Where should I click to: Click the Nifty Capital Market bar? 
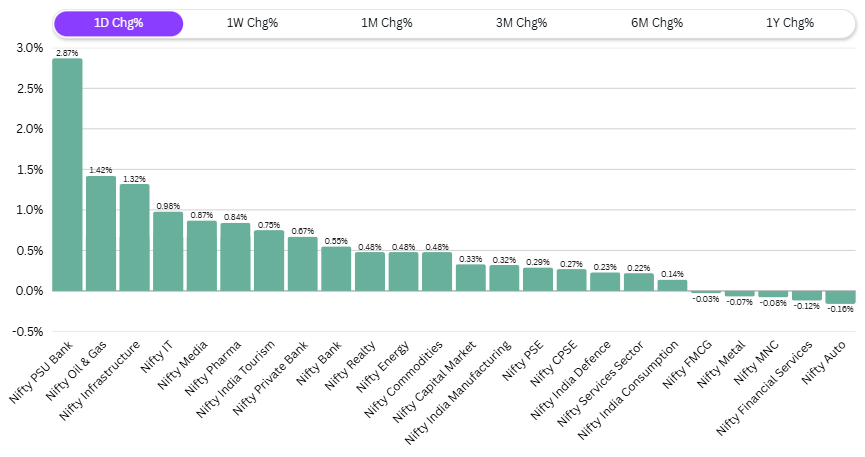(471, 278)
